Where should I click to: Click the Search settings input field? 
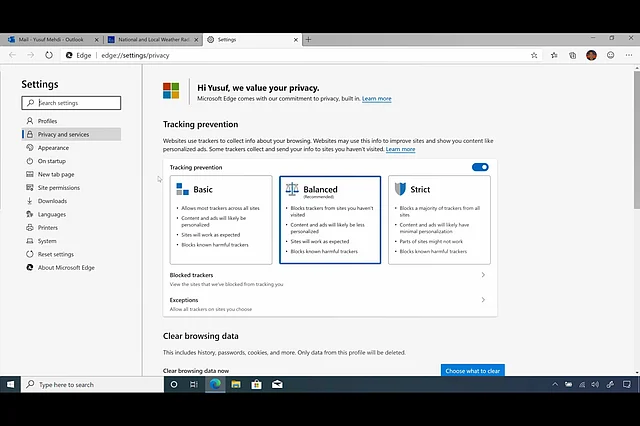[x=71, y=103]
